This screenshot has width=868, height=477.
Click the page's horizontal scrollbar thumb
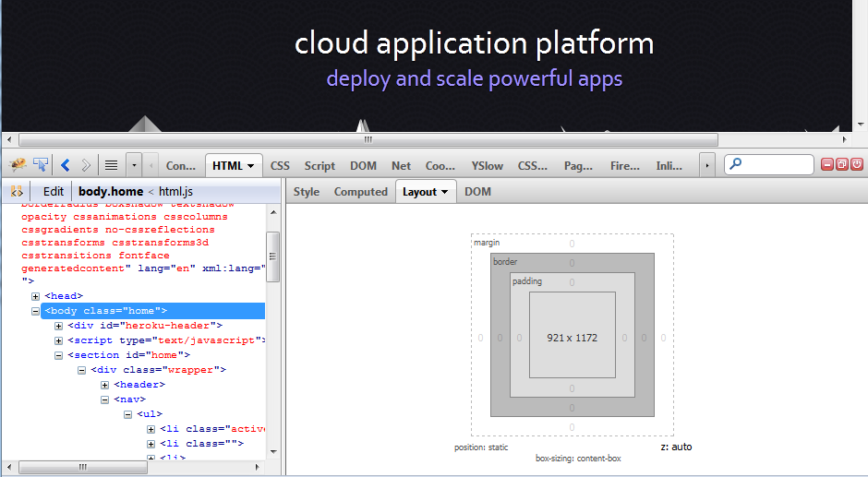368,139
